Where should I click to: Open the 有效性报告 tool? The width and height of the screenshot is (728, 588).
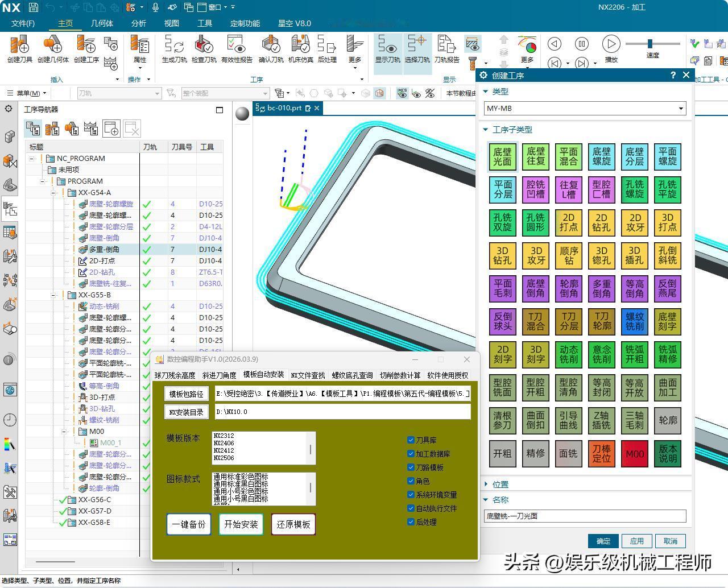(x=236, y=48)
